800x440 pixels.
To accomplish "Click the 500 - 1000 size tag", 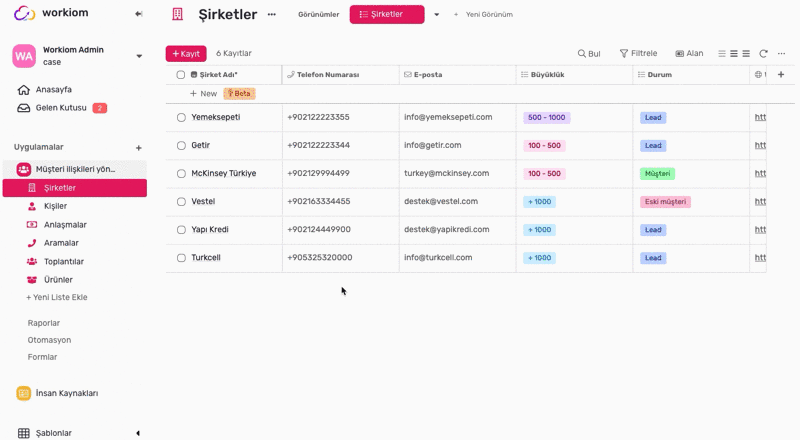I will [x=546, y=117].
